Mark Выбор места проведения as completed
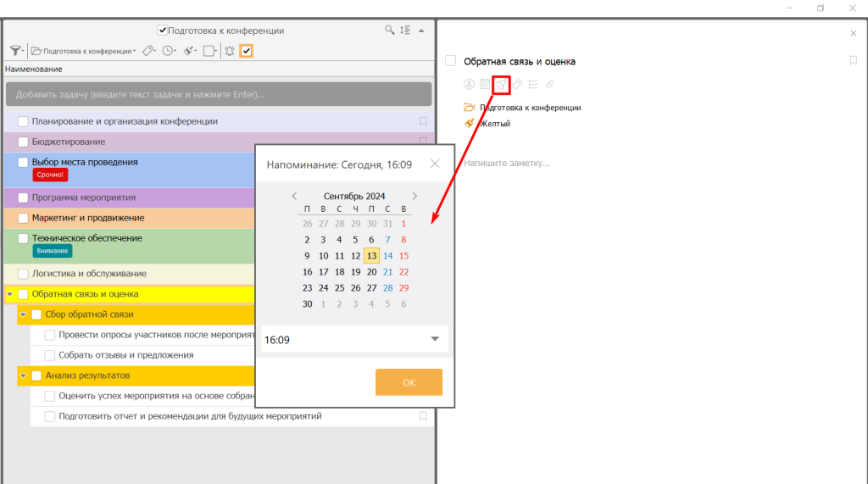 23,162
